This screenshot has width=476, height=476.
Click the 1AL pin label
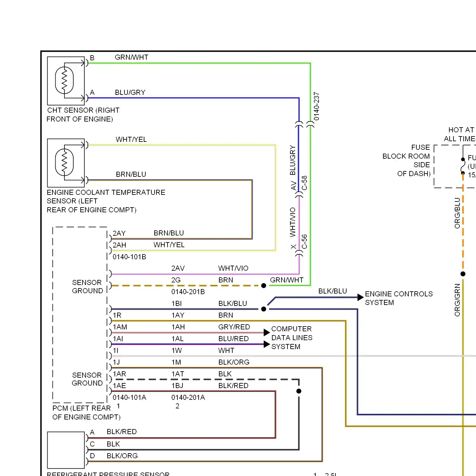[x=178, y=339]
